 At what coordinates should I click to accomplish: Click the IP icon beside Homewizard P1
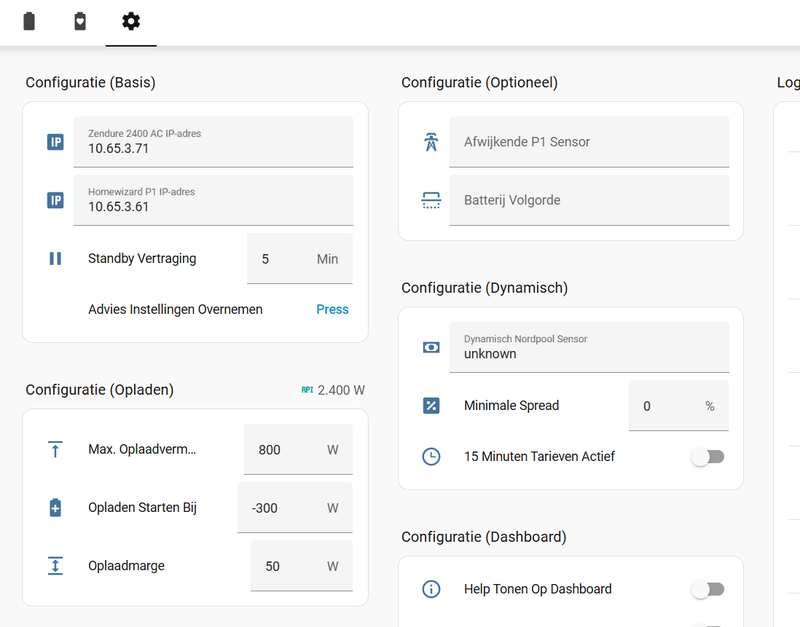pyautogui.click(x=55, y=200)
